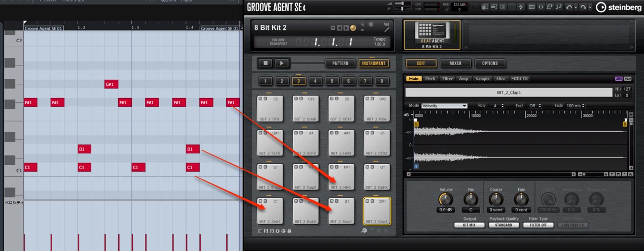Click the Coarse tuning knob
Image resolution: width=644 pixels, height=251 pixels.
[x=496, y=200]
